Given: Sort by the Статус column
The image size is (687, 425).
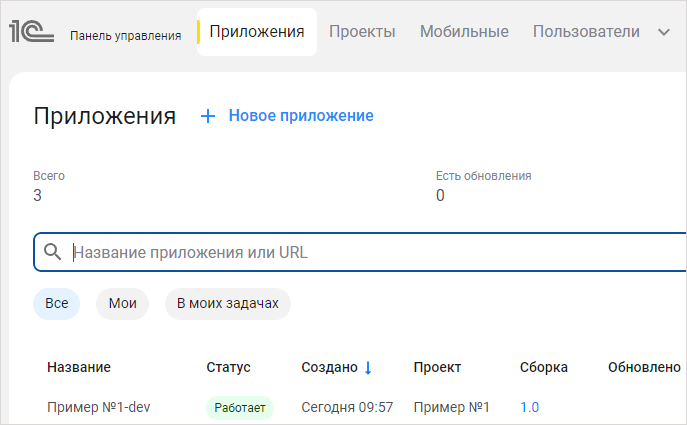Looking at the screenshot, I should (x=228, y=367).
